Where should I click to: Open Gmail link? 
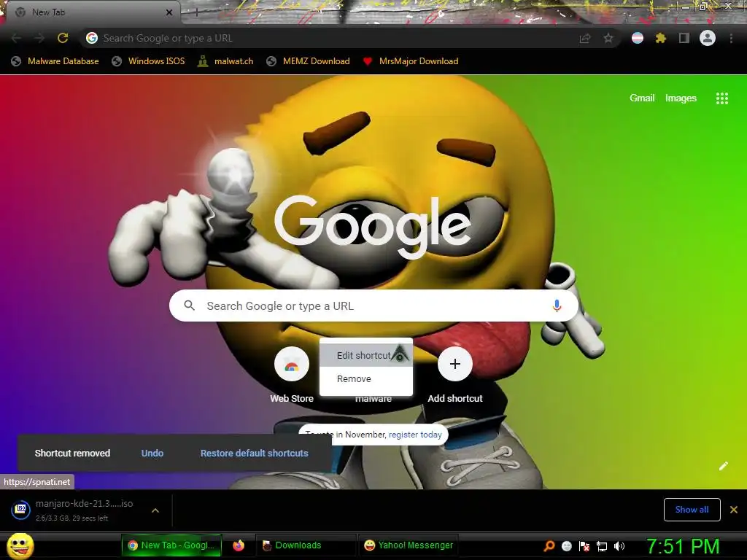click(x=642, y=98)
